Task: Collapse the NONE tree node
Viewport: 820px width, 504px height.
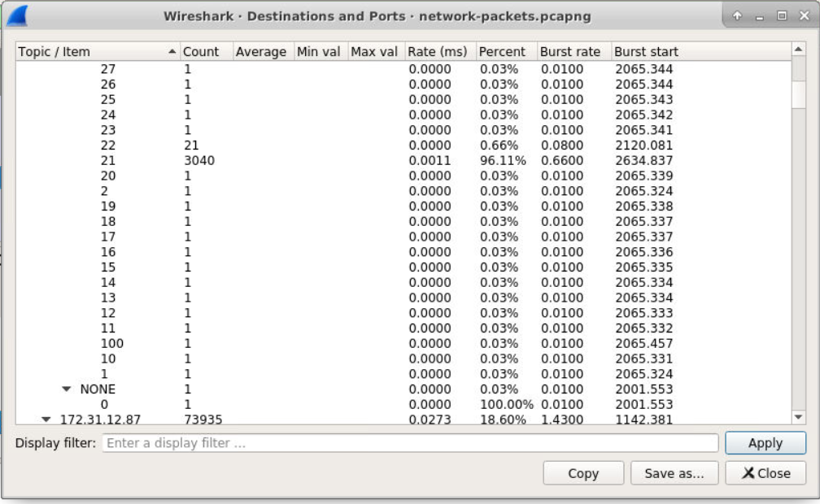Action: point(67,389)
